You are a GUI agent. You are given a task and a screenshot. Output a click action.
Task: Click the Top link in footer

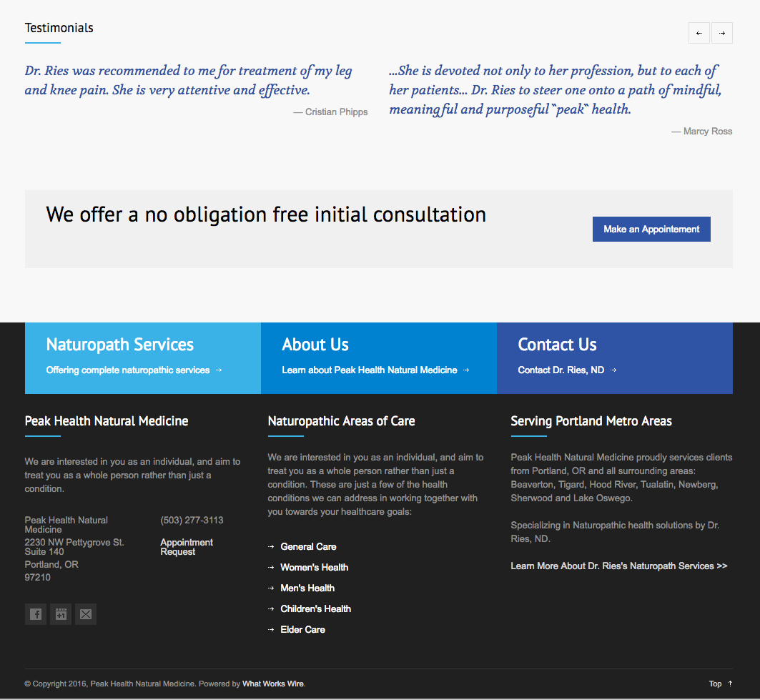tap(715, 684)
